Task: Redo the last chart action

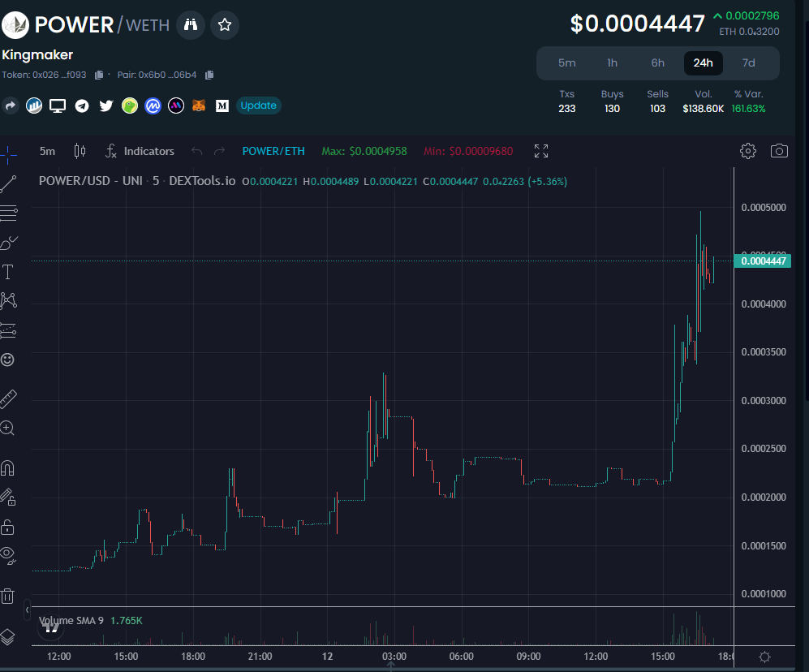Action: pos(219,151)
